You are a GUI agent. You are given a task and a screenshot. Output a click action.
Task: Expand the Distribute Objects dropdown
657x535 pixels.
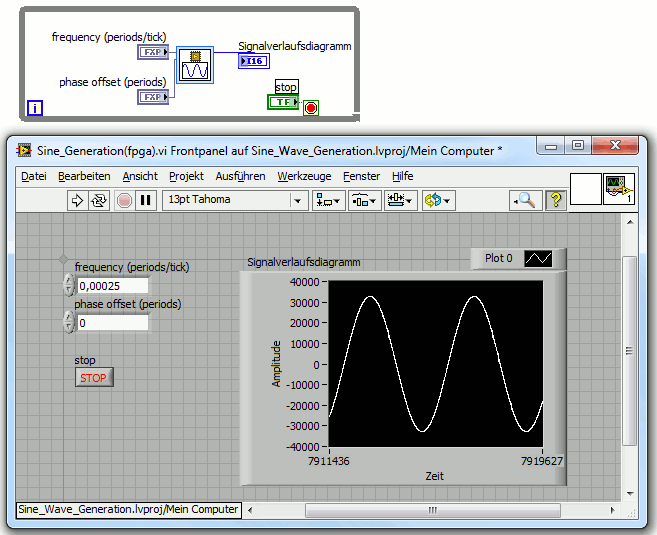click(363, 200)
